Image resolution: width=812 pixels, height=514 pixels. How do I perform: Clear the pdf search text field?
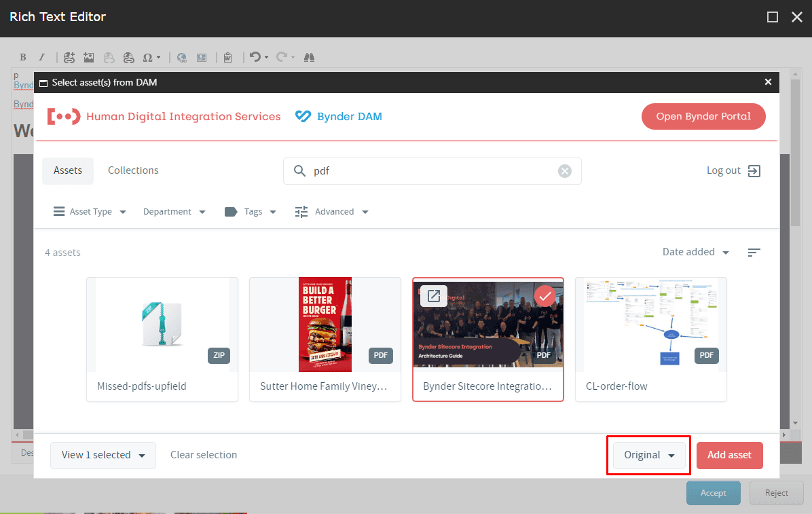564,171
